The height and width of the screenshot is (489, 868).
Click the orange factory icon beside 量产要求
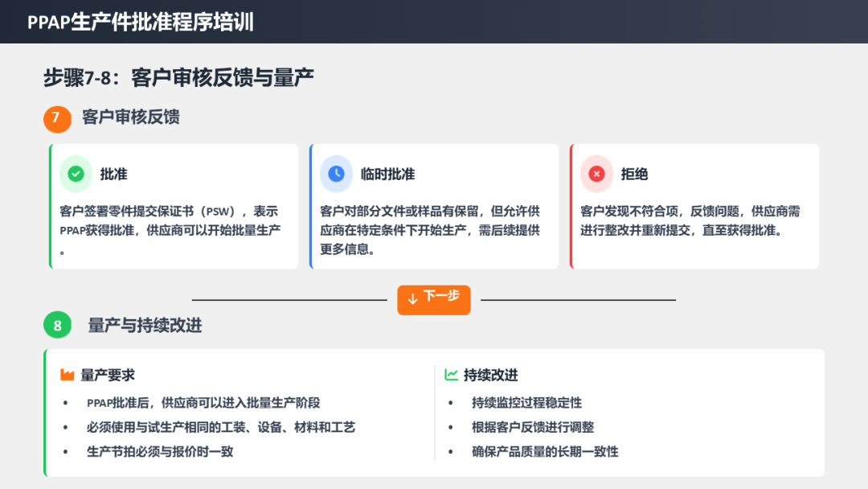[x=68, y=375]
